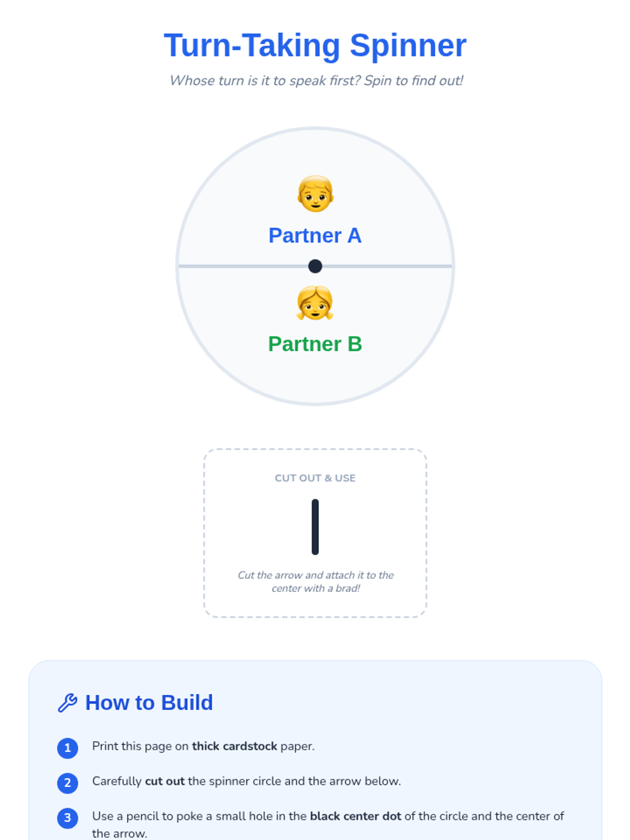This screenshot has height=840, width=630.
Task: Click the numbered step 3 circle
Action: coord(67,817)
